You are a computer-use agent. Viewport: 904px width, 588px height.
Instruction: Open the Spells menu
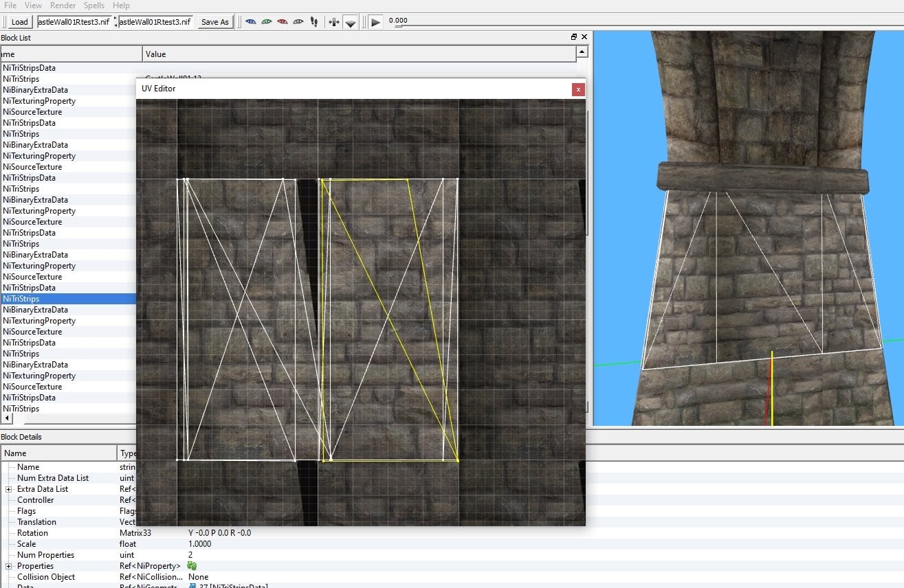94,5
